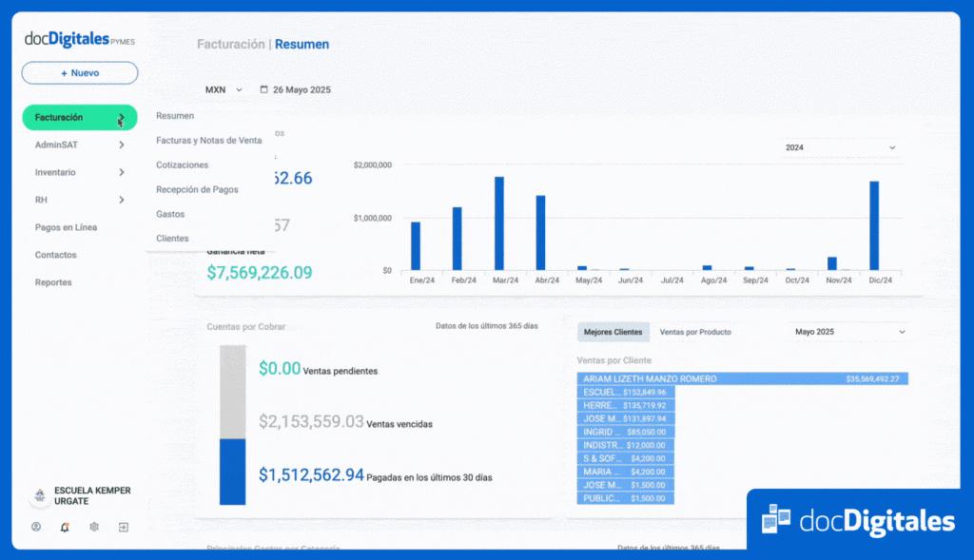Click the Cuentas por Cobrar heading
974x560 pixels.
click(x=246, y=326)
